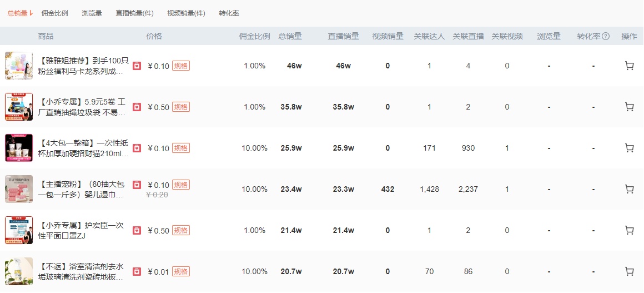The width and height of the screenshot is (644, 293).
Task: Open 规格 tag for 雅雅姐推荐 product
Action: pyautogui.click(x=181, y=66)
